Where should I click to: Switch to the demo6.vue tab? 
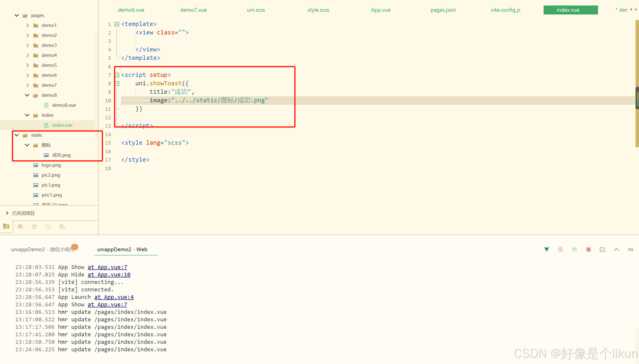[x=131, y=10]
